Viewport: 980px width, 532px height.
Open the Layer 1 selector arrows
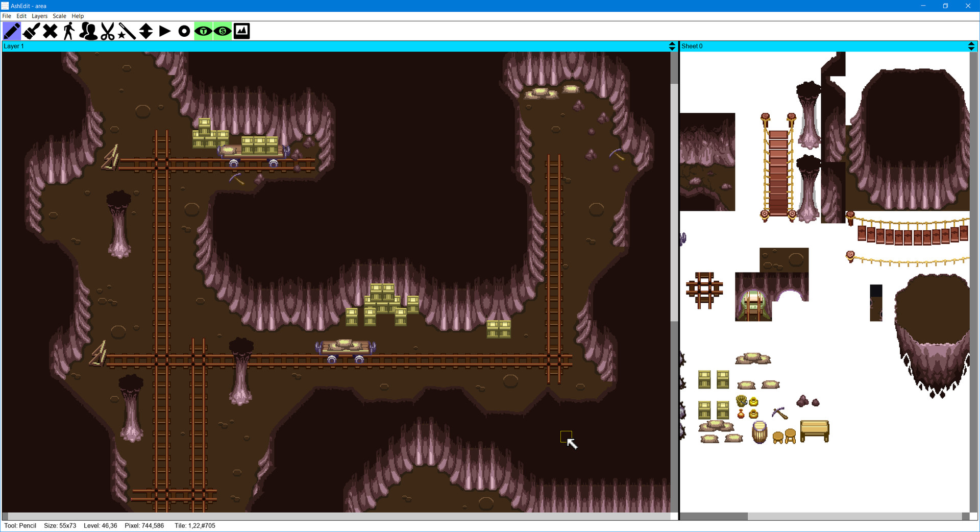672,46
